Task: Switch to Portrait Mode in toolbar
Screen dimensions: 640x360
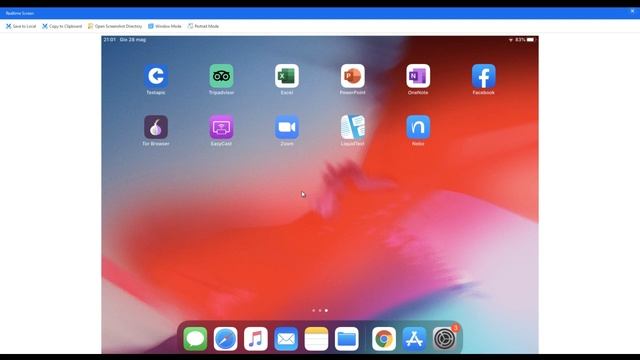Action: click(x=203, y=26)
